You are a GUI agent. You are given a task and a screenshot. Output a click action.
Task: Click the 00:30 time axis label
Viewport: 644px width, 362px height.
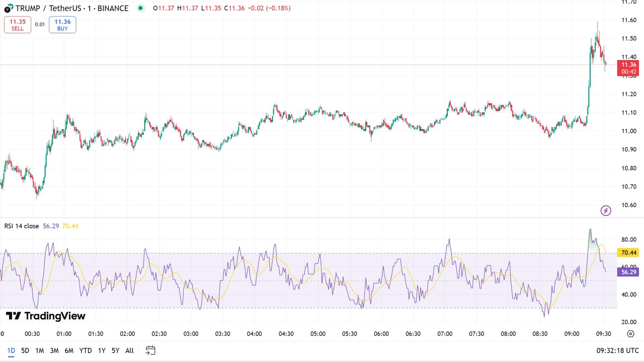[x=32, y=334]
